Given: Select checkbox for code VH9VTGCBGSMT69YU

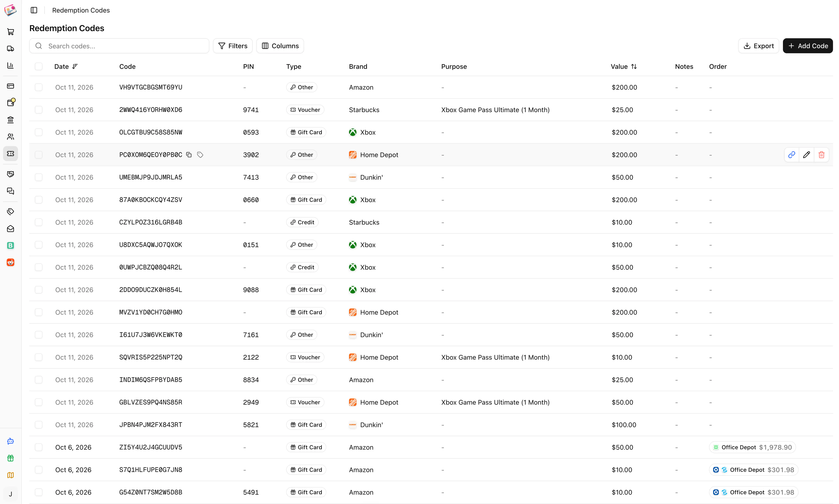Looking at the screenshot, I should [39, 87].
